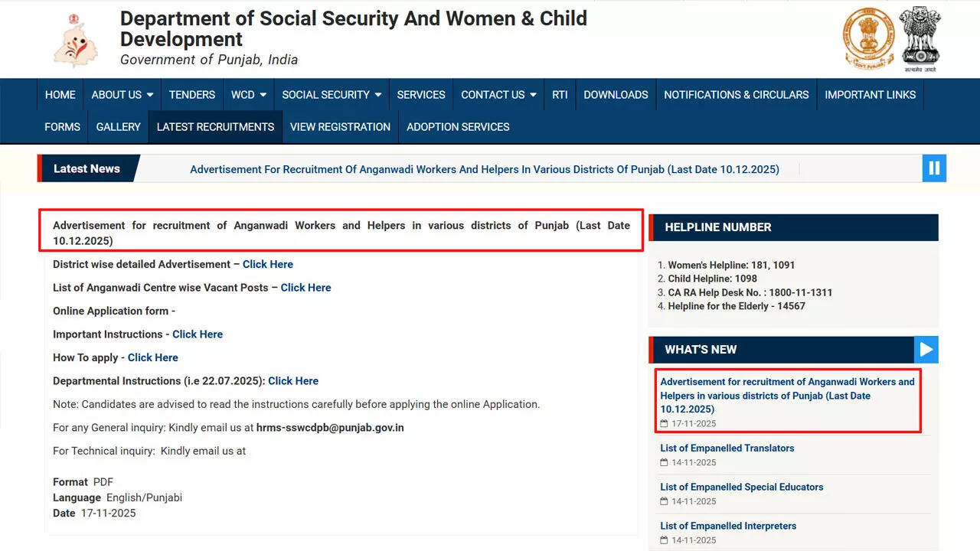Viewport: 980px width, 551px height.
Task: Click the Government of Punjab seal emblem
Action: 868,37
